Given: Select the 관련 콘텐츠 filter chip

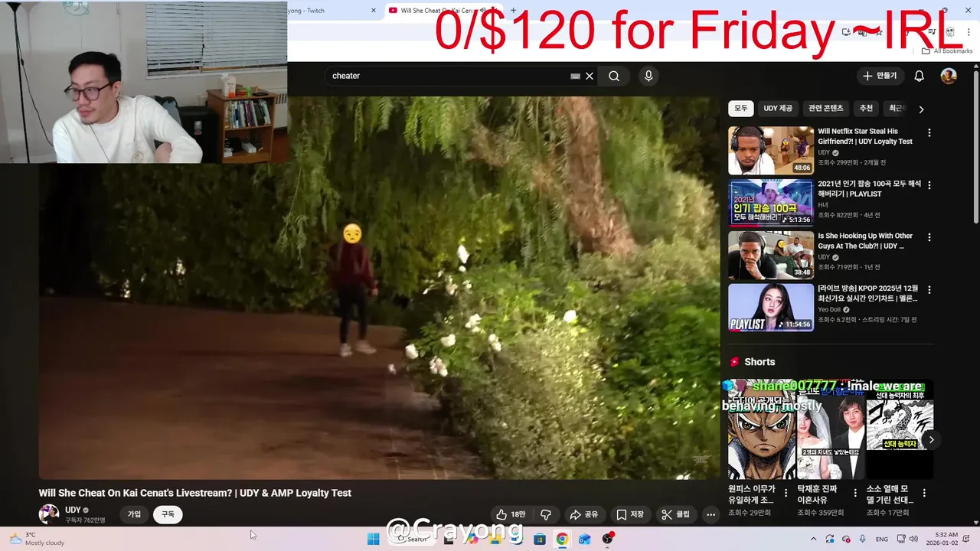Looking at the screenshot, I should [825, 109].
